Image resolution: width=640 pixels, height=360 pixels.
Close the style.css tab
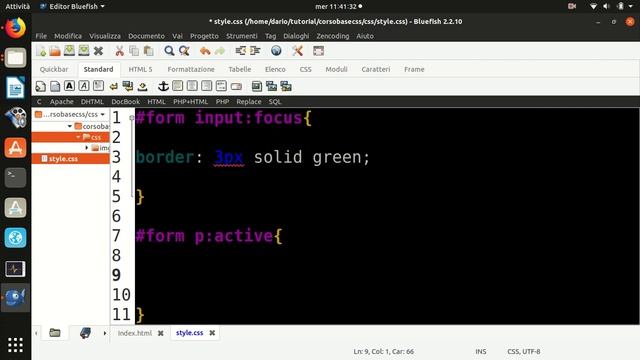(212, 333)
